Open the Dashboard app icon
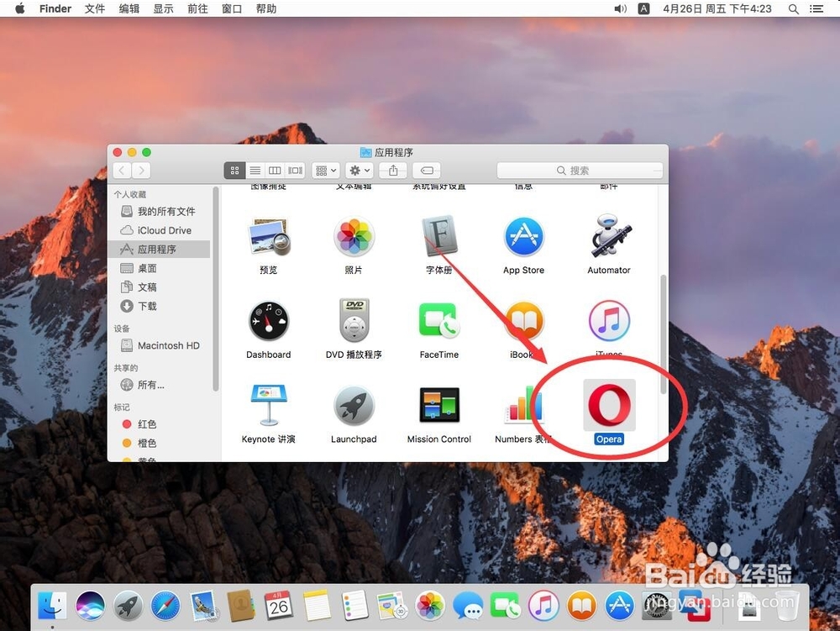The height and width of the screenshot is (631, 840). pos(269,321)
